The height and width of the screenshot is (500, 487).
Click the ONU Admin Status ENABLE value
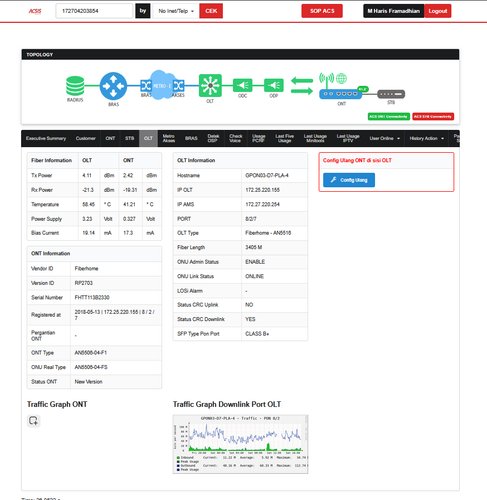(x=255, y=262)
